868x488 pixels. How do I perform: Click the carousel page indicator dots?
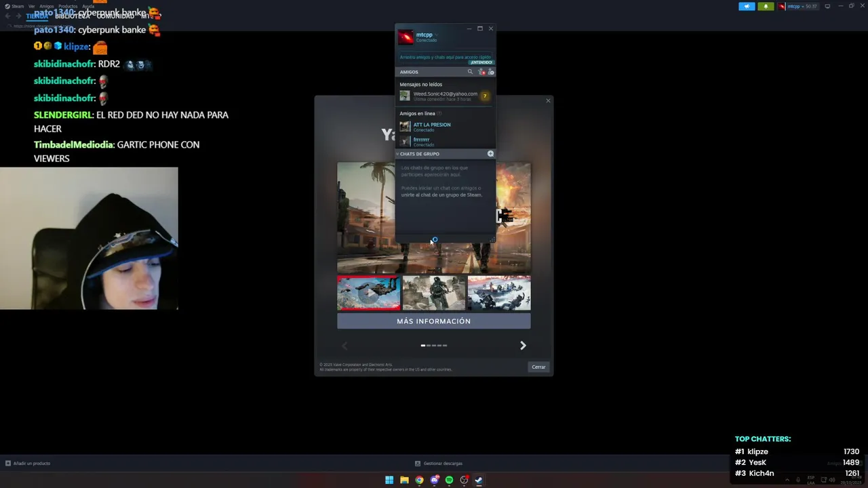pos(434,346)
